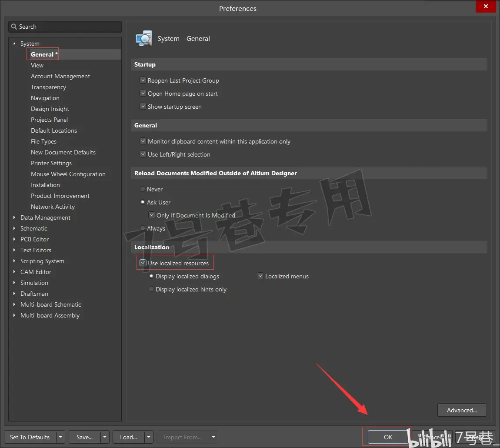Screen dimensions: 500x448
Task: Select Mouse Wheel Configuration page
Action: point(68,174)
